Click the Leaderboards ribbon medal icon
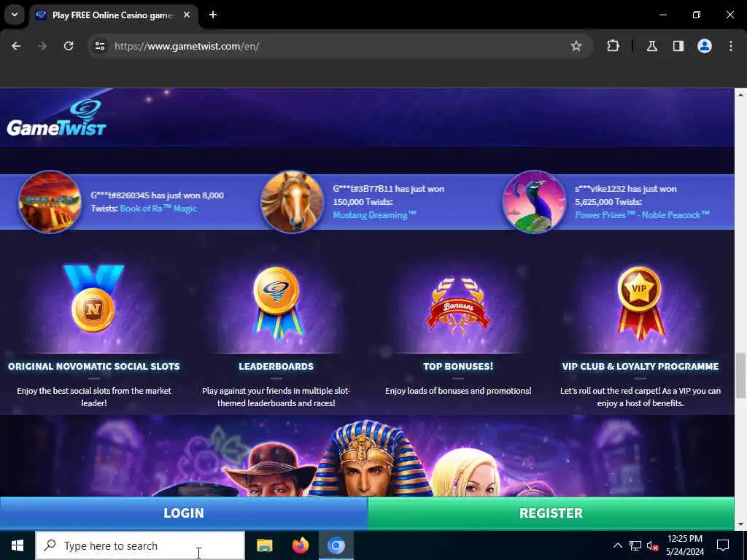The width and height of the screenshot is (747, 560). click(276, 302)
